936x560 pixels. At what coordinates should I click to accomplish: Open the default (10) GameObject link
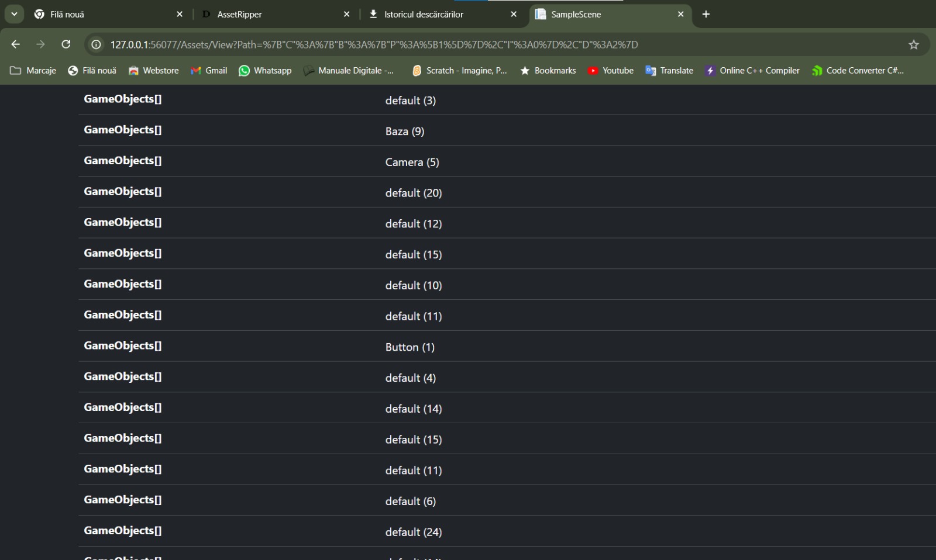414,285
